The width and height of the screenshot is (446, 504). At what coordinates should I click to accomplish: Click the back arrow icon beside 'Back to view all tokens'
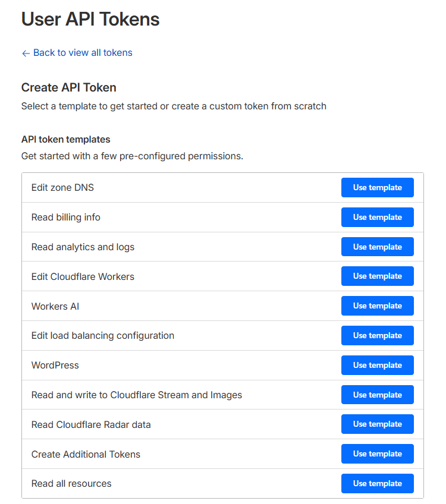[26, 53]
